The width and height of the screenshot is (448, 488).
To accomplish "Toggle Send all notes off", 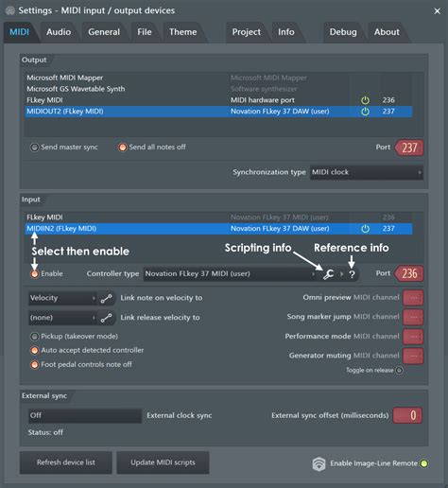I will [122, 148].
